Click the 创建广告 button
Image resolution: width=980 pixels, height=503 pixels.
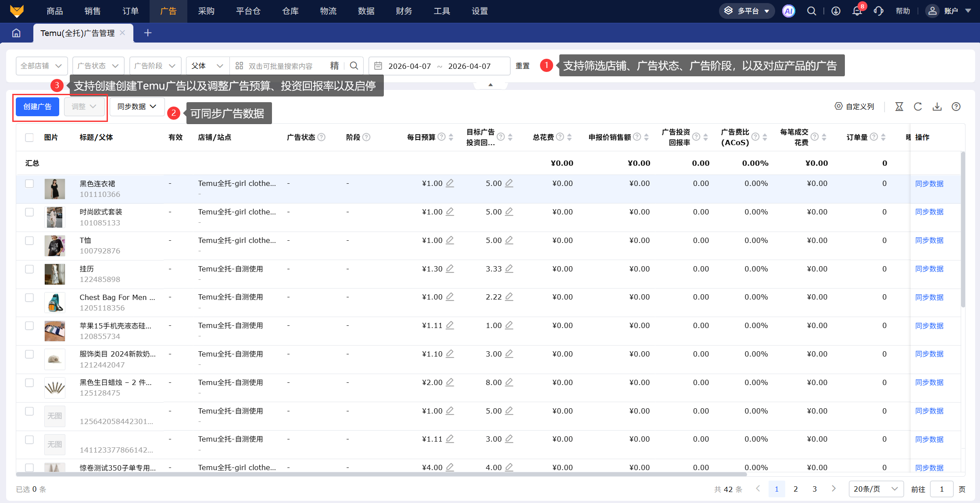pos(37,107)
